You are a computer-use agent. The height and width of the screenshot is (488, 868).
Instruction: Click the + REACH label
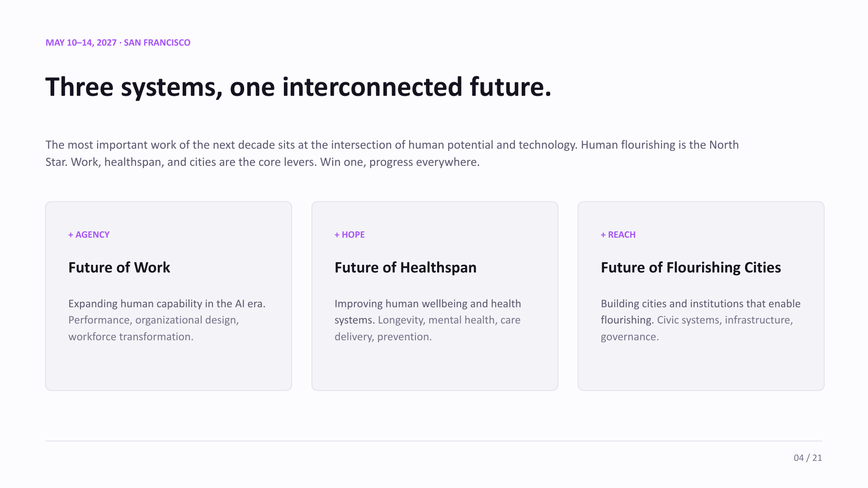618,235
